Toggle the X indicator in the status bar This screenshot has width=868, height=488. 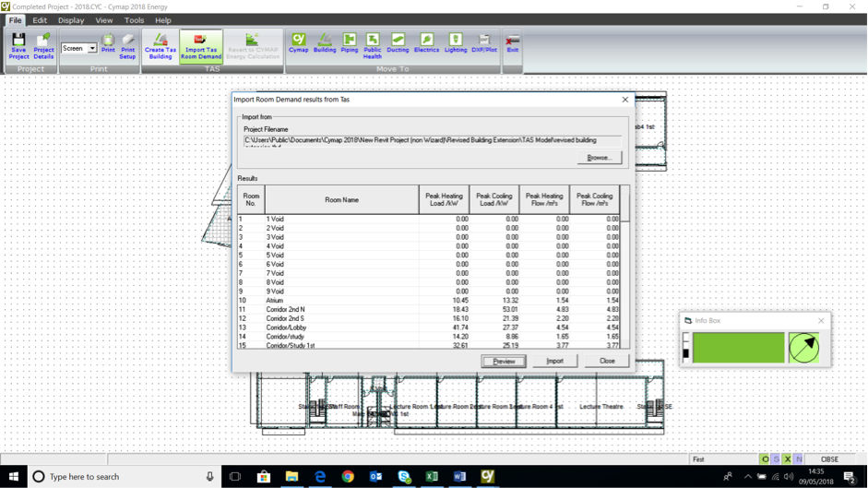tap(787, 459)
